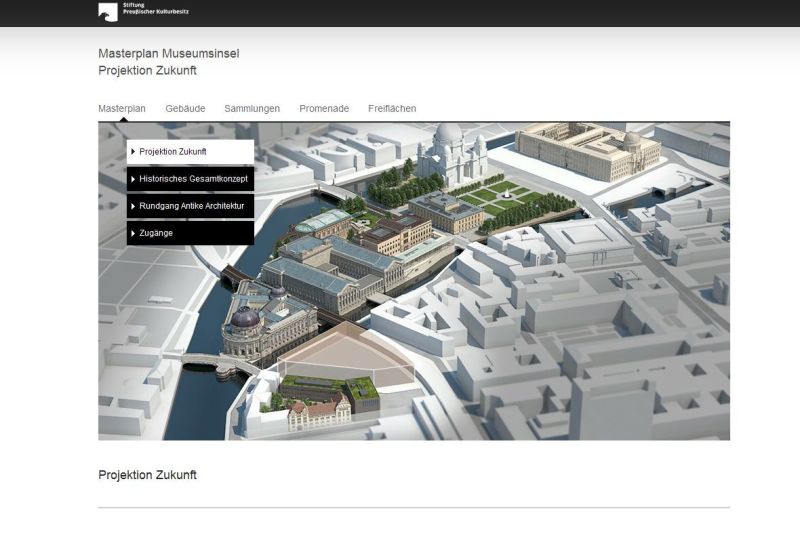Screen dimensions: 800x534
Task: Click the arrow beside Rundgang Antike Architektur
Action: tap(133, 206)
